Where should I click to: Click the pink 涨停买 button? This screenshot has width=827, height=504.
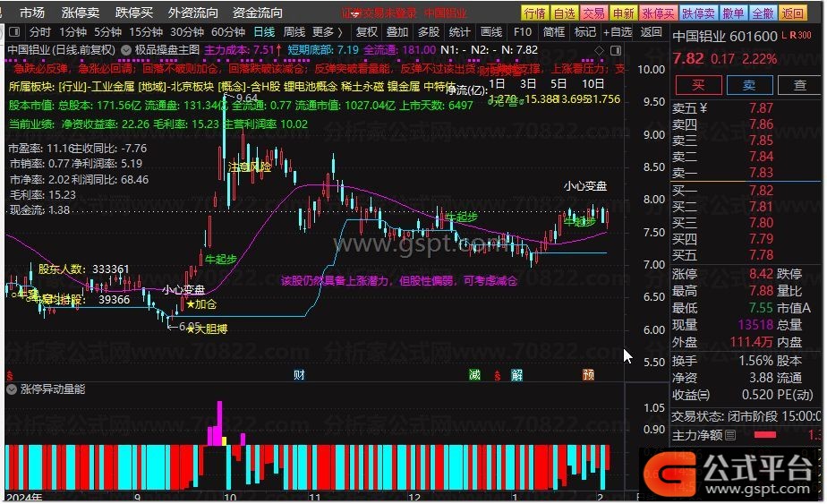pyautogui.click(x=658, y=13)
